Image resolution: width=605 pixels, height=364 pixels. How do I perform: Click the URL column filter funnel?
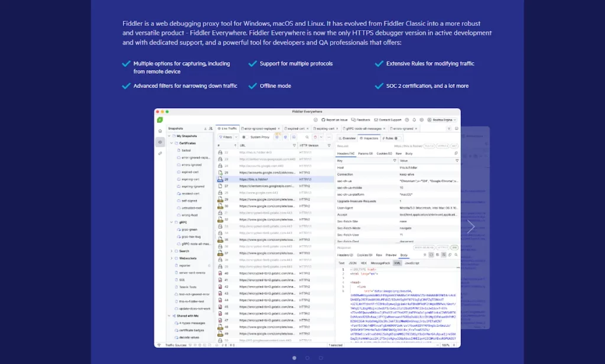click(294, 145)
